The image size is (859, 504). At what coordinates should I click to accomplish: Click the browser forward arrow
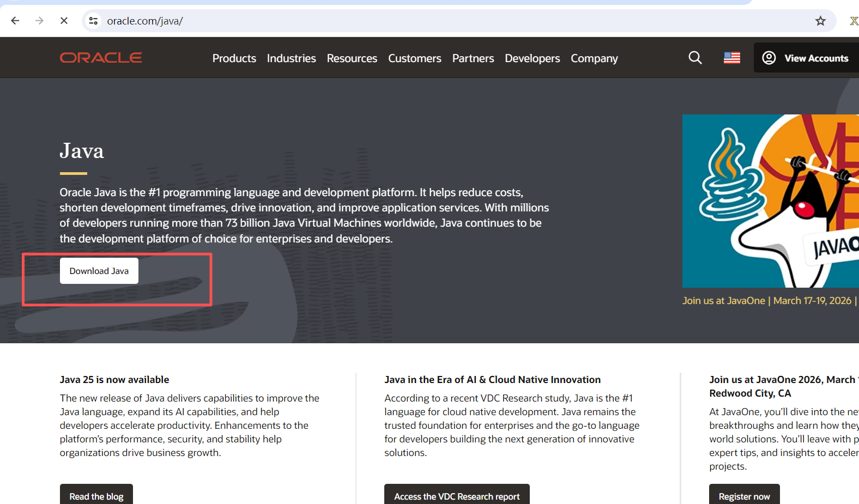(39, 21)
